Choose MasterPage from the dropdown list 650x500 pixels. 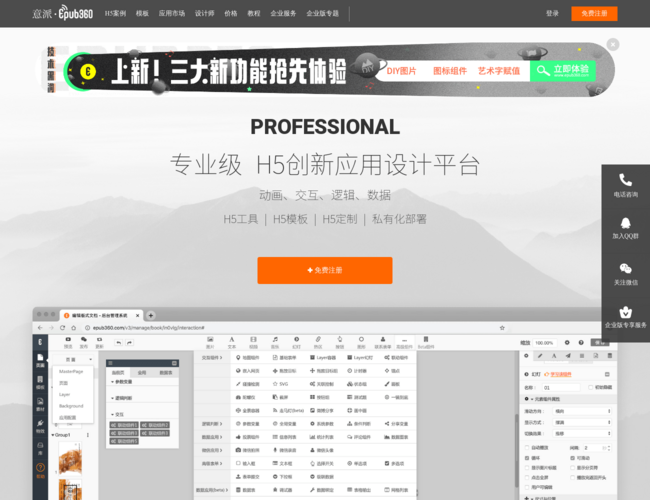click(71, 371)
